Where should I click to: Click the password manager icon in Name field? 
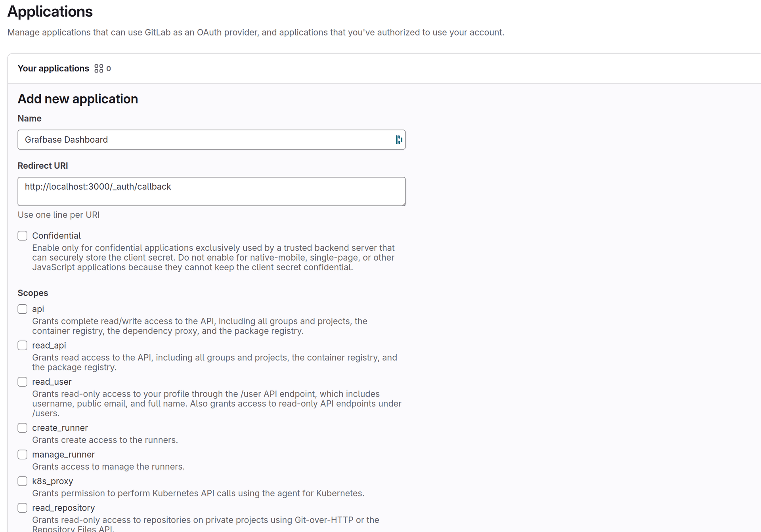click(x=398, y=139)
